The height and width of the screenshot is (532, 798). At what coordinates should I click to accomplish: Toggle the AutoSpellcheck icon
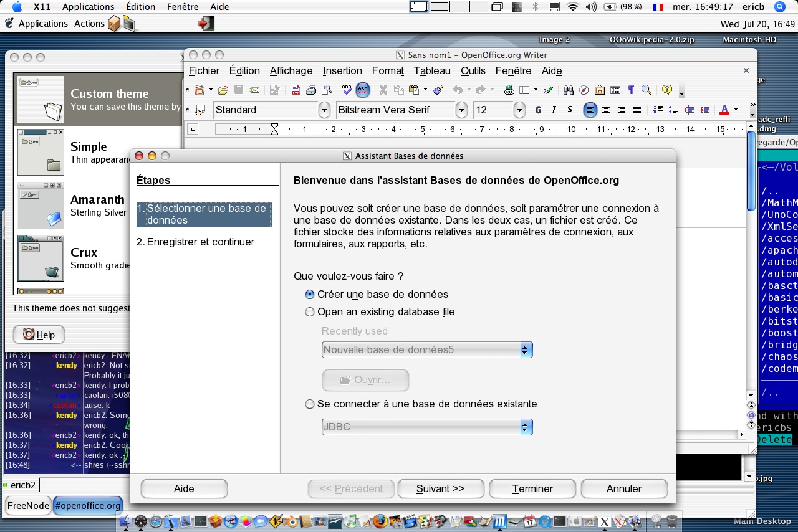[363, 90]
